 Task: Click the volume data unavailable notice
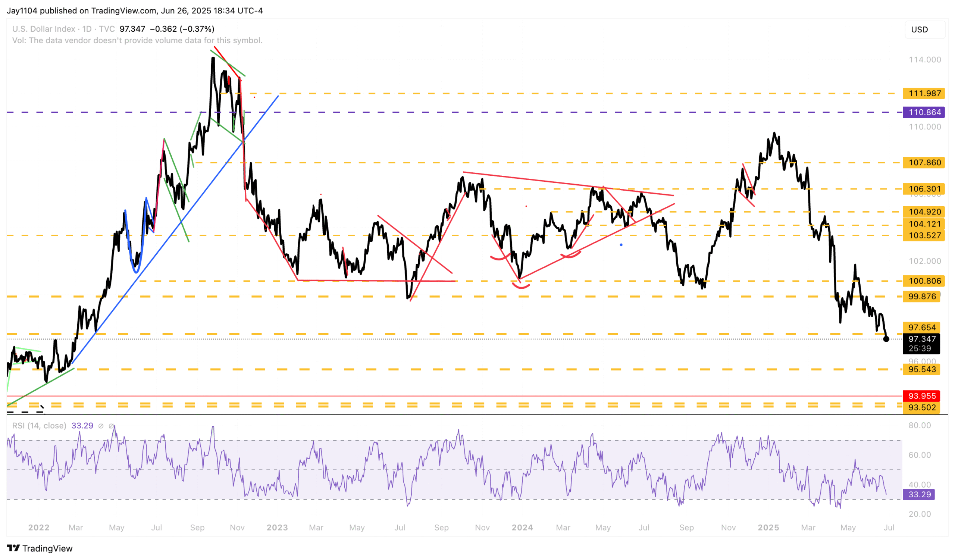[137, 40]
